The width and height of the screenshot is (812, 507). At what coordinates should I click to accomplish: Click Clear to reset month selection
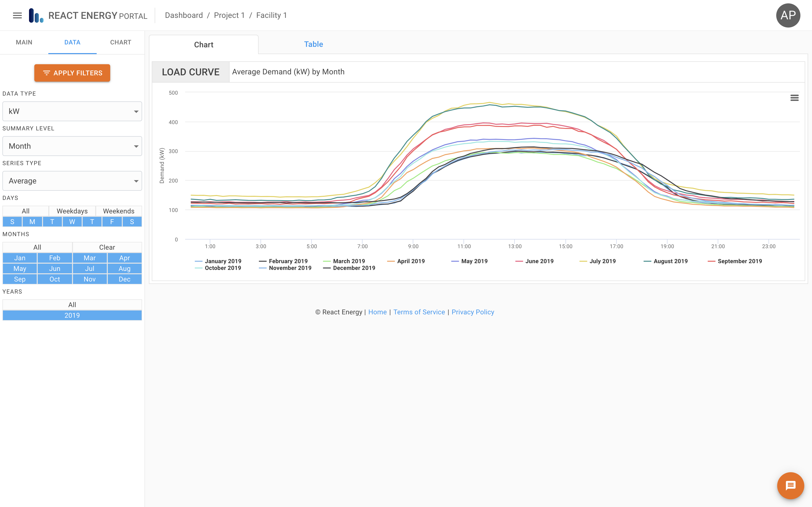click(x=107, y=247)
